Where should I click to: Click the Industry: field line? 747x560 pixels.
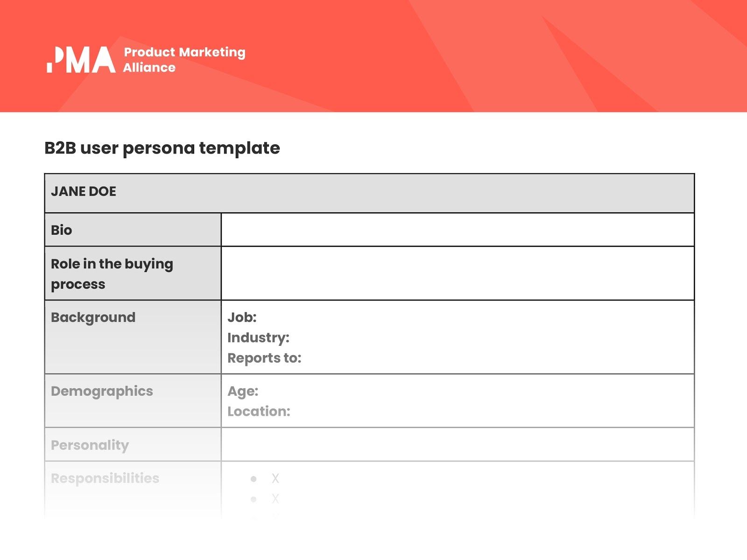tap(258, 338)
